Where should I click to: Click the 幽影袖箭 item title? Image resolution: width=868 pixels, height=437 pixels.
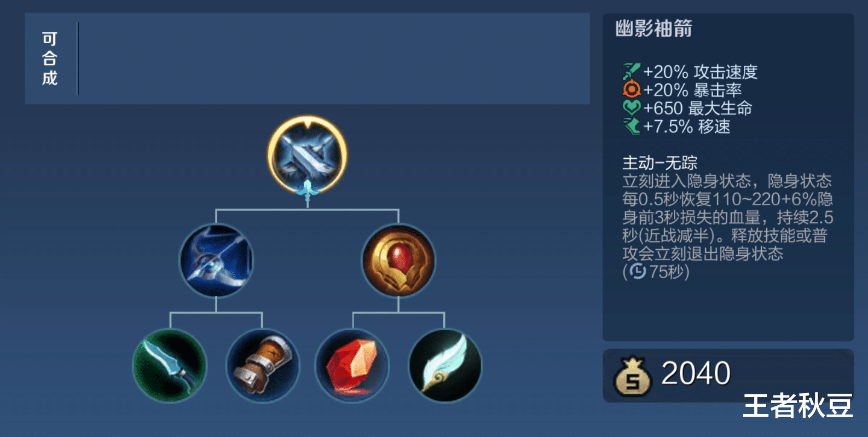coord(653,28)
